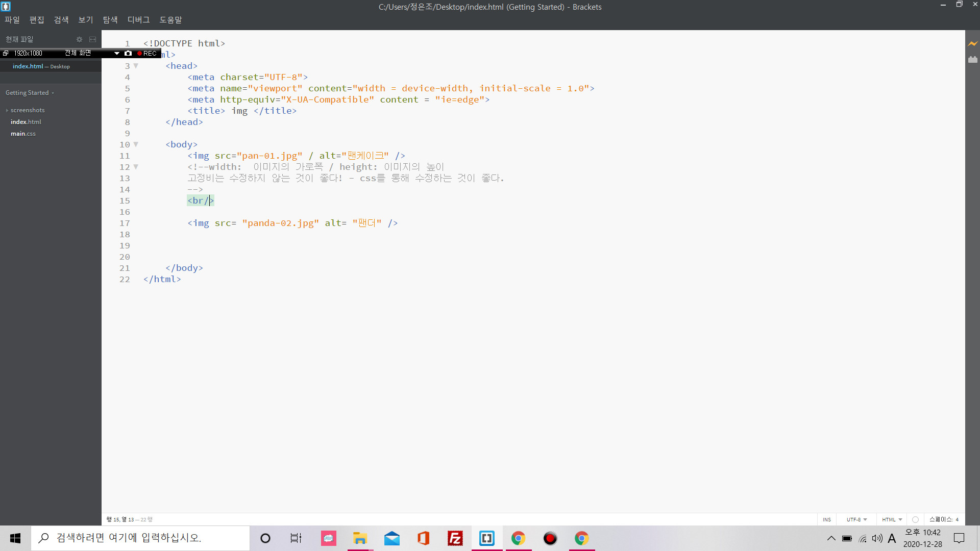980x551 pixels.
Task: Click Windows taskbar search box
Action: tap(140, 538)
